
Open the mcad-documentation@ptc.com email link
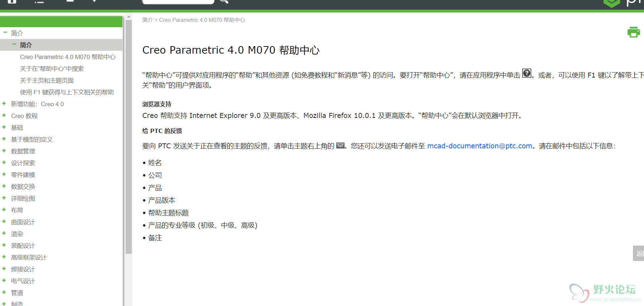pos(480,146)
